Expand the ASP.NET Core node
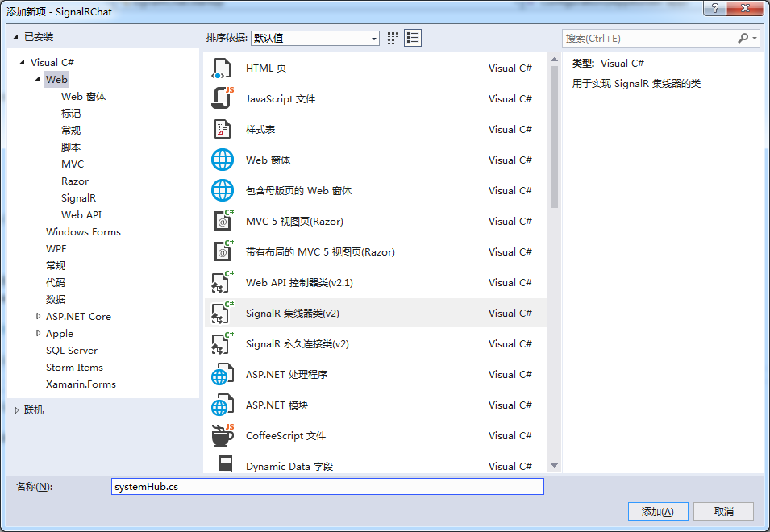The height and width of the screenshot is (532, 770). tap(38, 317)
